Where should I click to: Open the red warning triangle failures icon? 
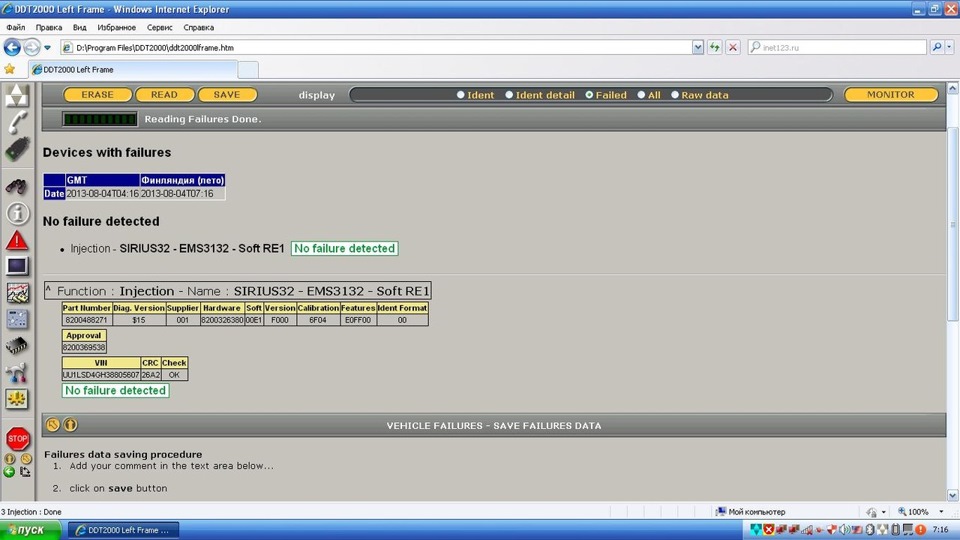pyautogui.click(x=17, y=241)
